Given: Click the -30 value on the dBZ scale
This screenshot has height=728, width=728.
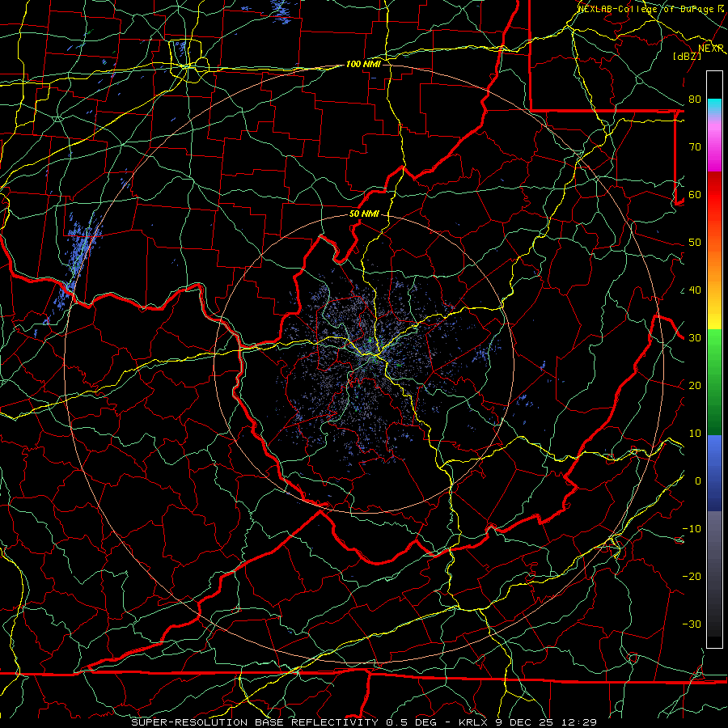Looking at the screenshot, I should point(692,624).
